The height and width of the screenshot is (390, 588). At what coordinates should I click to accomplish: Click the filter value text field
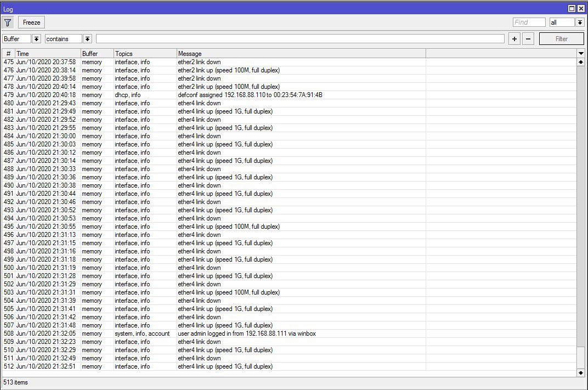pos(300,39)
